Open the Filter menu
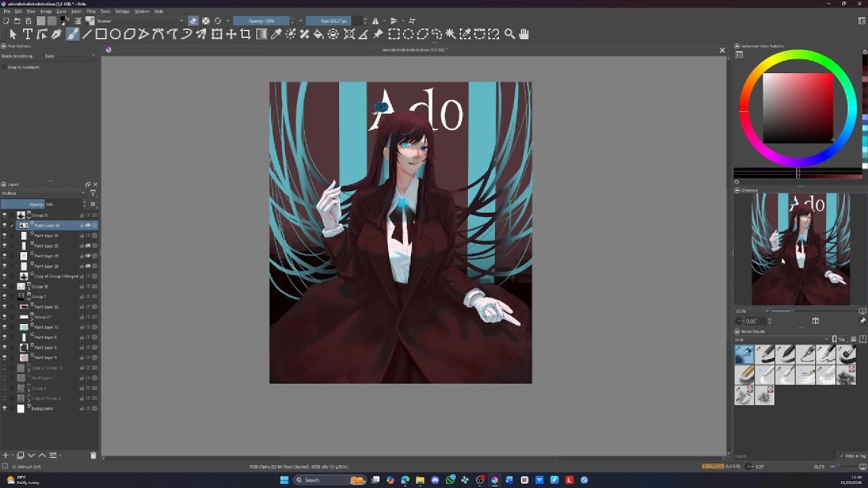Image resolution: width=868 pixels, height=488 pixels. [91, 12]
